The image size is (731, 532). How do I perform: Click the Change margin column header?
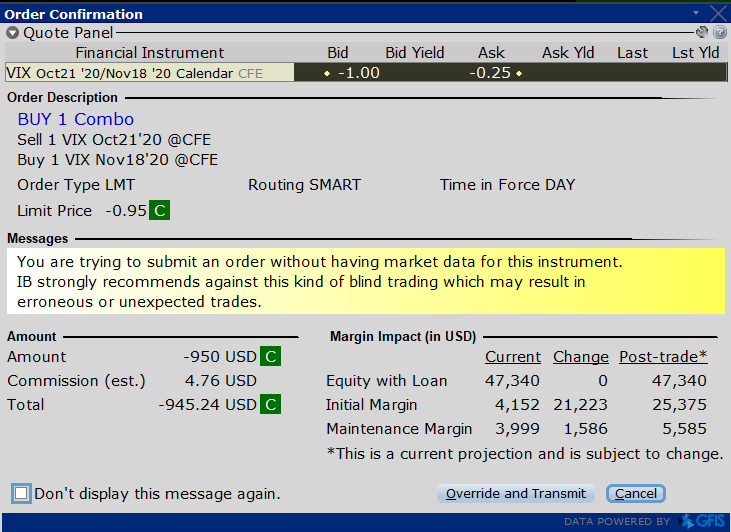(580, 357)
